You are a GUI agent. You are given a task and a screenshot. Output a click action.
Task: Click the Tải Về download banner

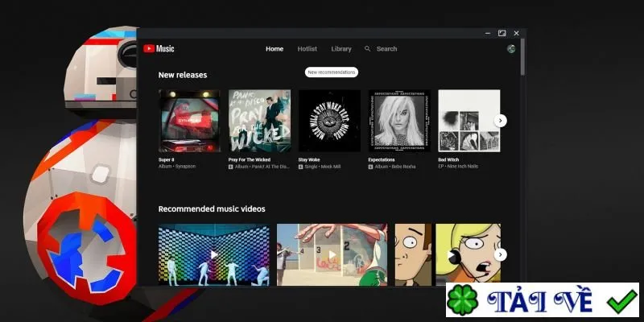pos(543,299)
